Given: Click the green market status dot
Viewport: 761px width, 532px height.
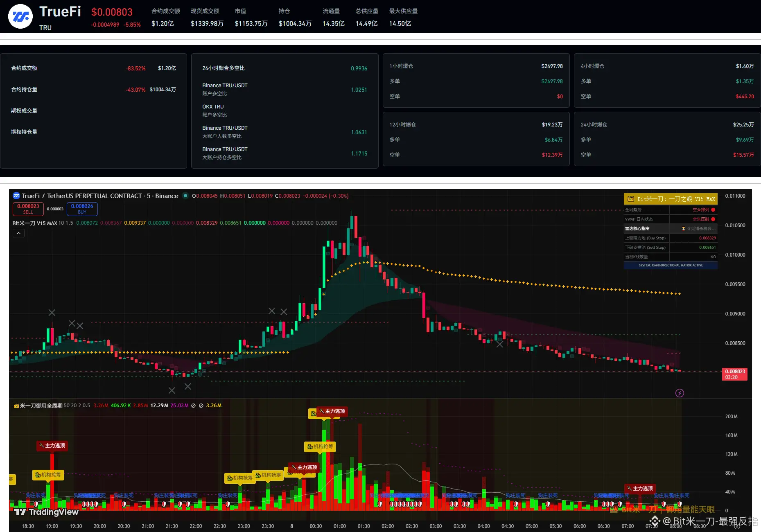Looking at the screenshot, I should pos(185,196).
